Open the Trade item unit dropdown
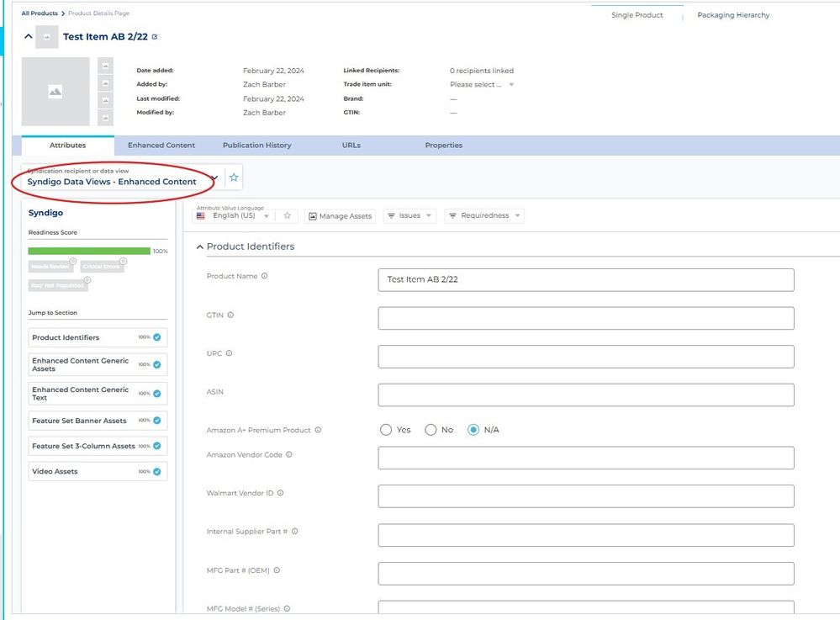 coord(482,85)
